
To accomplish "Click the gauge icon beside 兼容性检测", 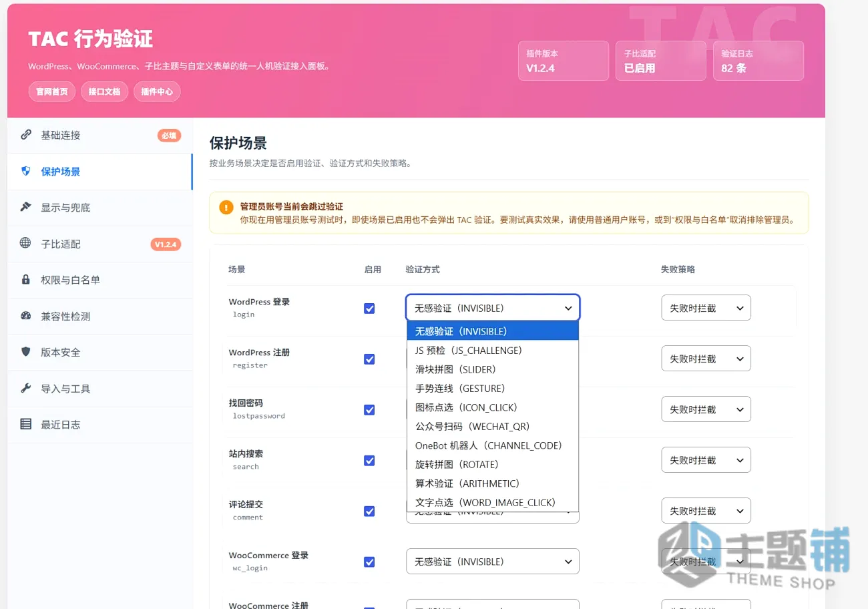I will pyautogui.click(x=26, y=316).
